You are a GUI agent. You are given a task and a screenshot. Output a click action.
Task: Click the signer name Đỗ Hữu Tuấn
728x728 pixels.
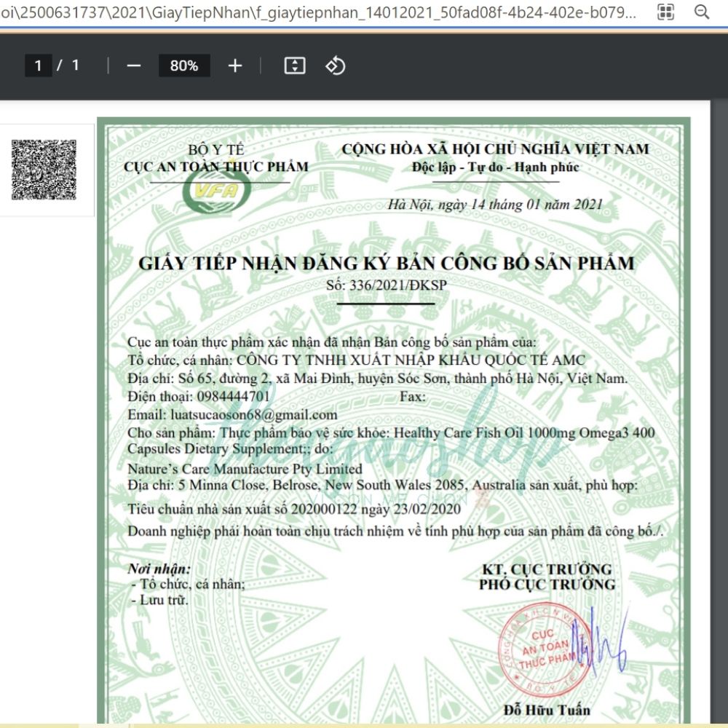pos(547,710)
